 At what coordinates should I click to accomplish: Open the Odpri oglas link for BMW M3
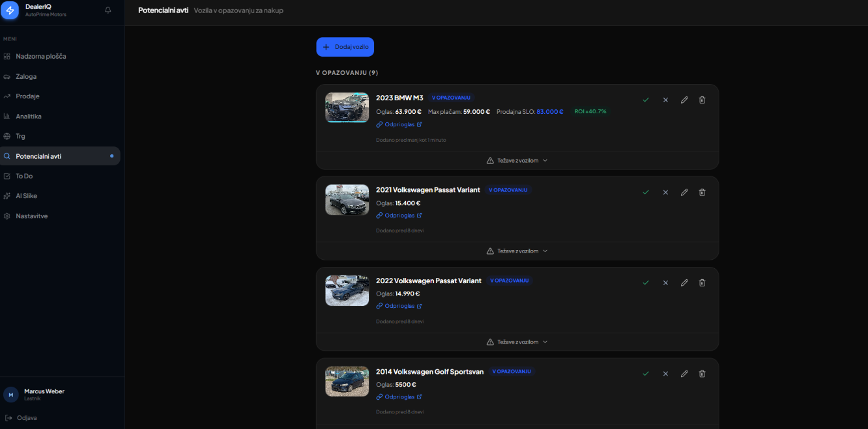pos(399,124)
